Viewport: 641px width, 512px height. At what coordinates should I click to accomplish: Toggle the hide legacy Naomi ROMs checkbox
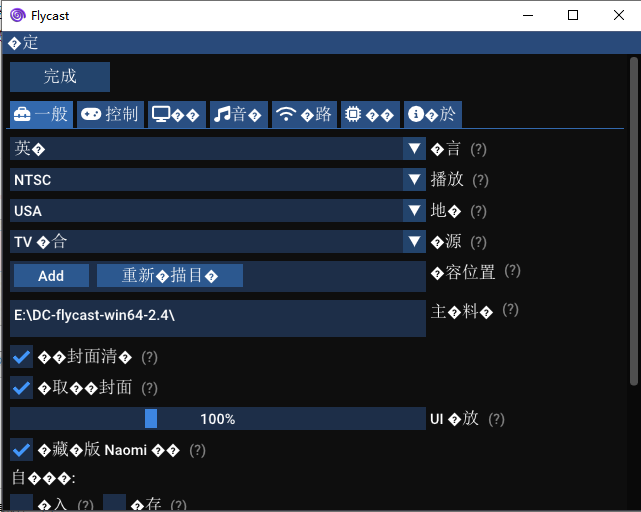(21, 450)
